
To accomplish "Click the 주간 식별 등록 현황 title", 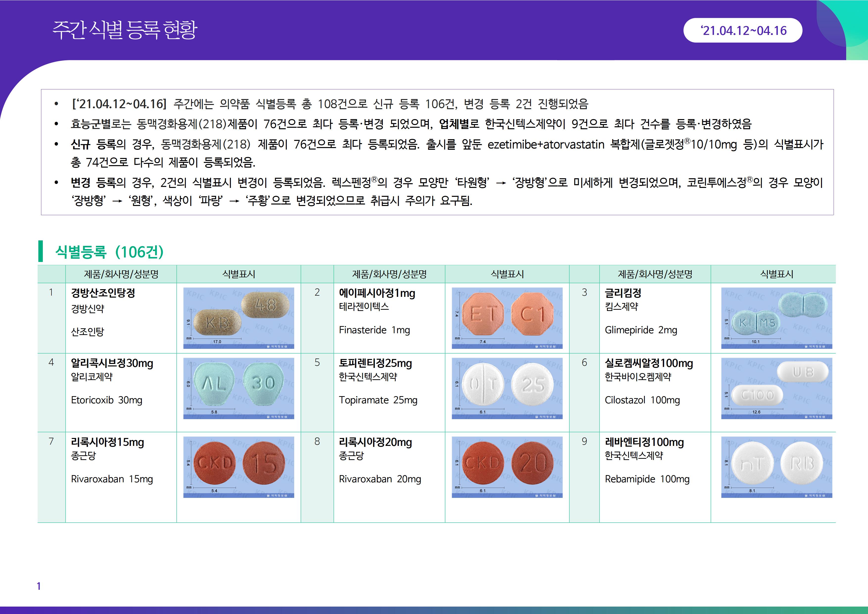I will pyautogui.click(x=125, y=30).
